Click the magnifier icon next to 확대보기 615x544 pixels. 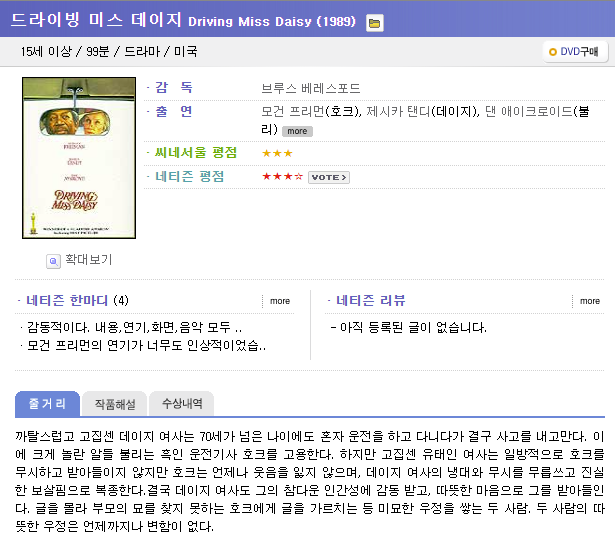click(x=53, y=260)
